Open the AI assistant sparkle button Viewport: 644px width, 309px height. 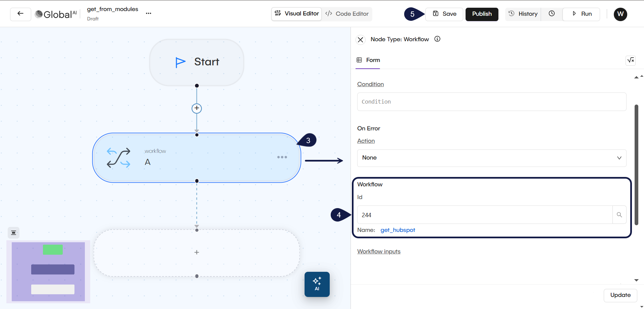point(317,284)
